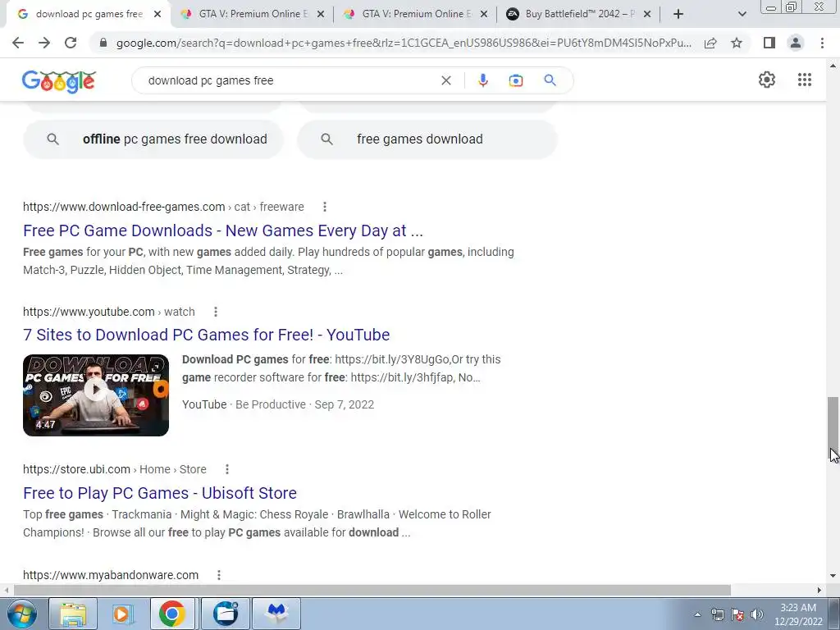Viewport: 840px width, 630px height.
Task: Switch to download pc games free tab
Action: point(89,15)
